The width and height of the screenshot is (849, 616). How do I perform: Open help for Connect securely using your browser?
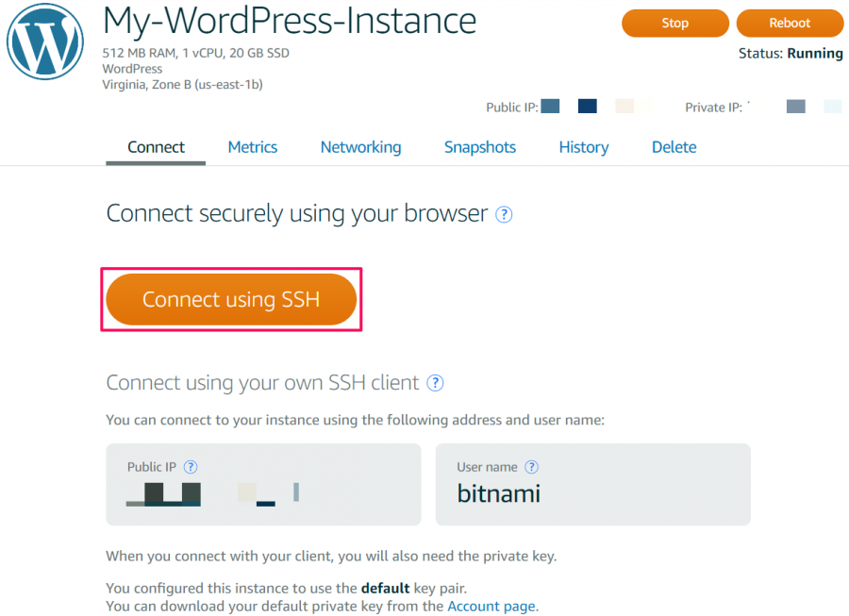click(x=504, y=215)
